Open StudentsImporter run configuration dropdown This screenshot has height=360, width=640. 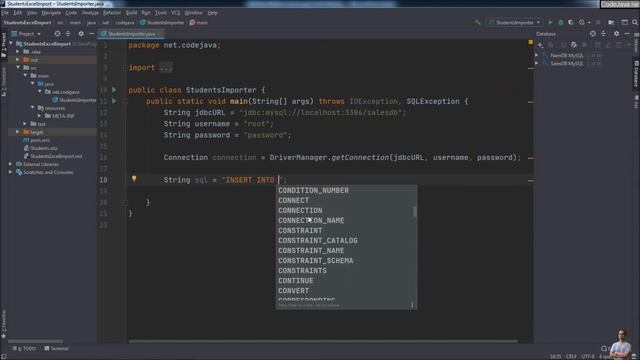pos(515,22)
